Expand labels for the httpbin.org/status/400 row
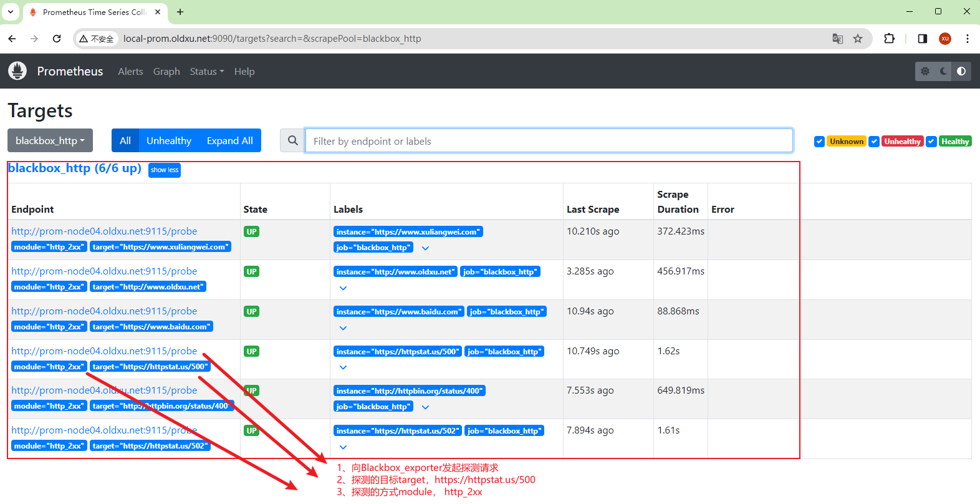 pos(425,407)
